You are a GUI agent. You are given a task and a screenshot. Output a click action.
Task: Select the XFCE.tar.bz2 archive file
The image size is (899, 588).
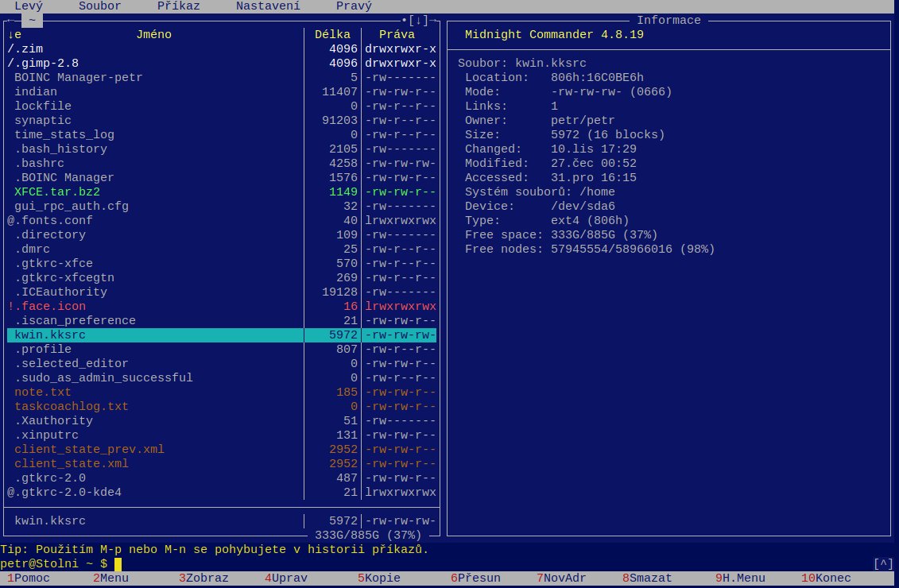pos(57,191)
